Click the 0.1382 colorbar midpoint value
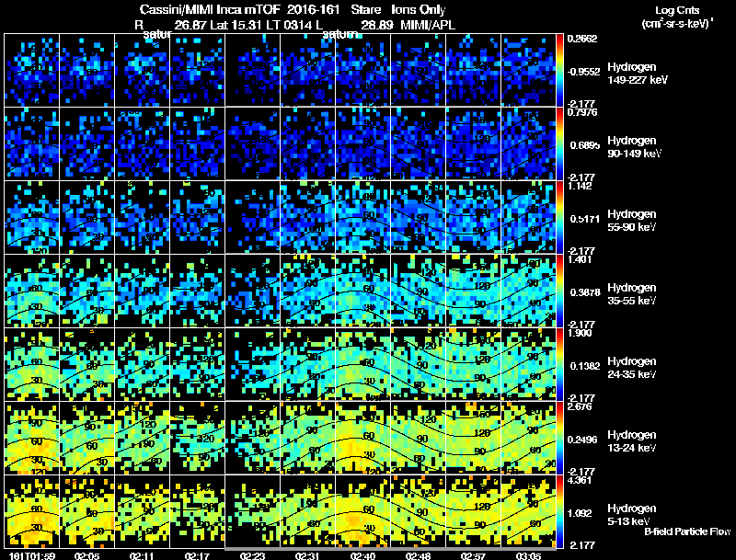Viewport: 736px width, 560px height. point(585,366)
